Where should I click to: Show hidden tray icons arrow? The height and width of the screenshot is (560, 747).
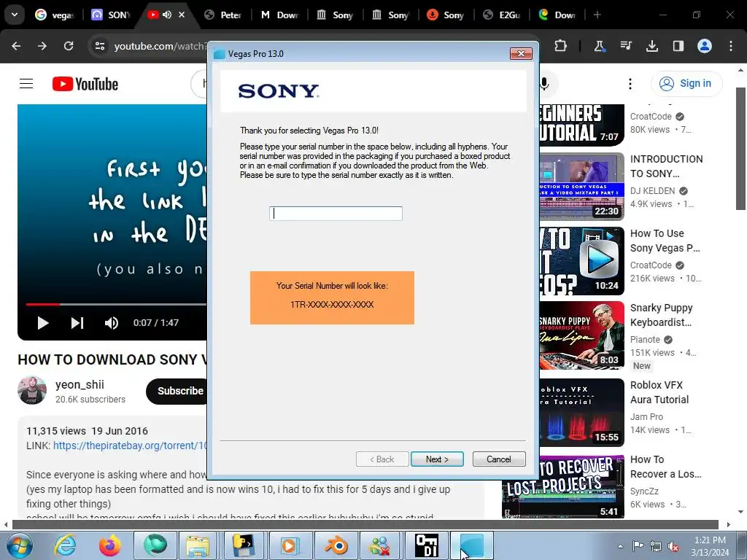tap(620, 545)
